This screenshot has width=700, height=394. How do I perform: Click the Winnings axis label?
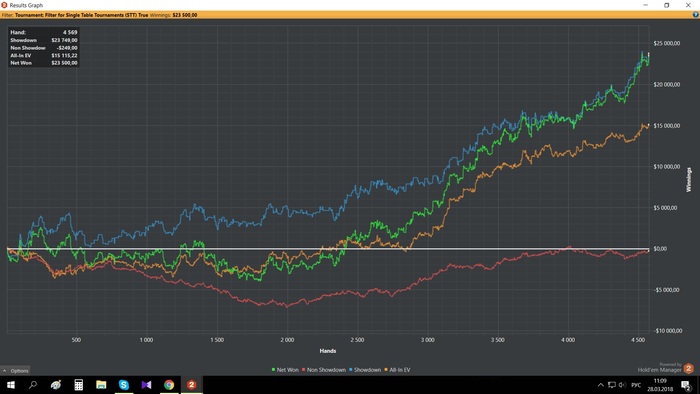[688, 180]
